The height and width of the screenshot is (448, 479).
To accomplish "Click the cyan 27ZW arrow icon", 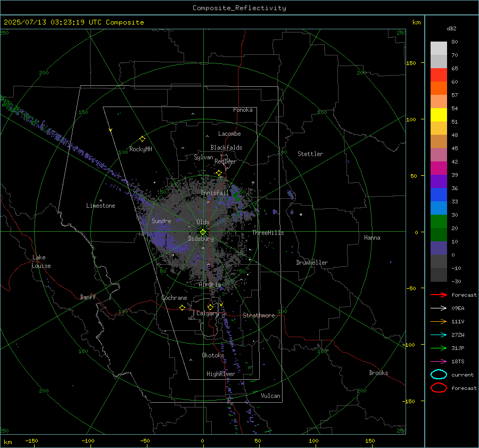I will pos(439,335).
